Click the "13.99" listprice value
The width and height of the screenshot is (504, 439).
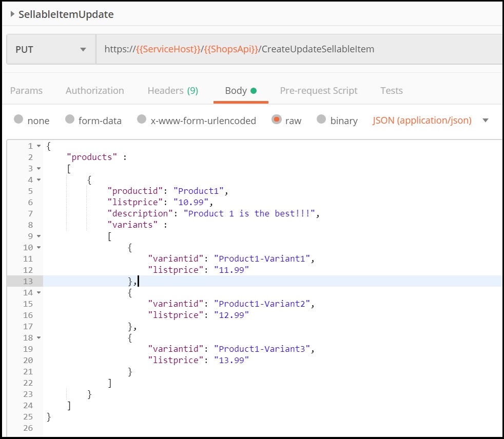(x=231, y=361)
